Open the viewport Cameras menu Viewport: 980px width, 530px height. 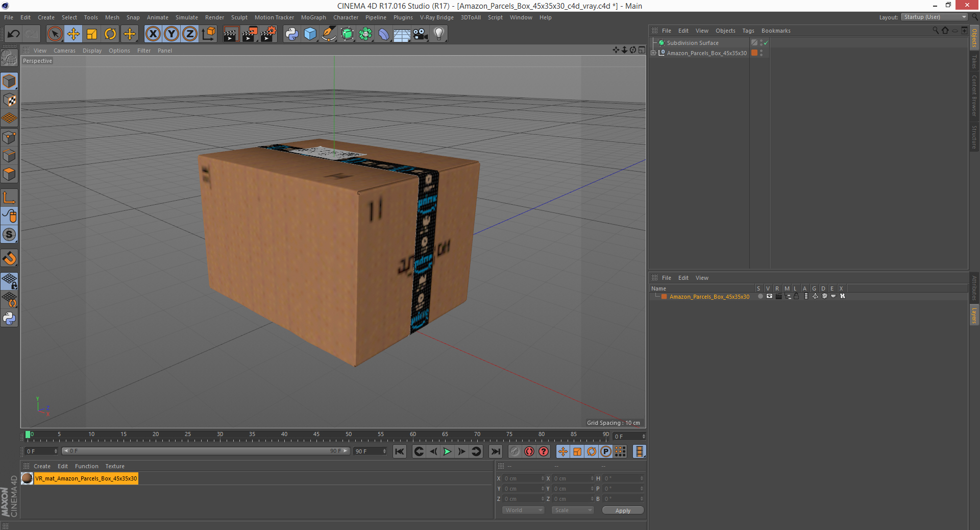click(64, 51)
